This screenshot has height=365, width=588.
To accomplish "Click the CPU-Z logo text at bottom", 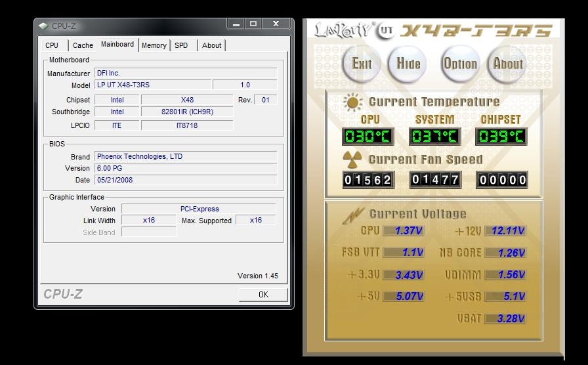I will click(63, 294).
